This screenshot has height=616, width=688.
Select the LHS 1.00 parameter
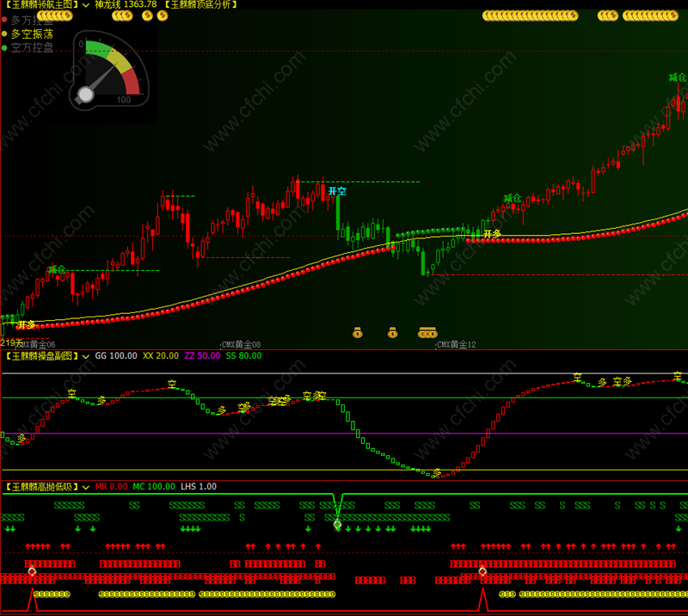coord(199,487)
